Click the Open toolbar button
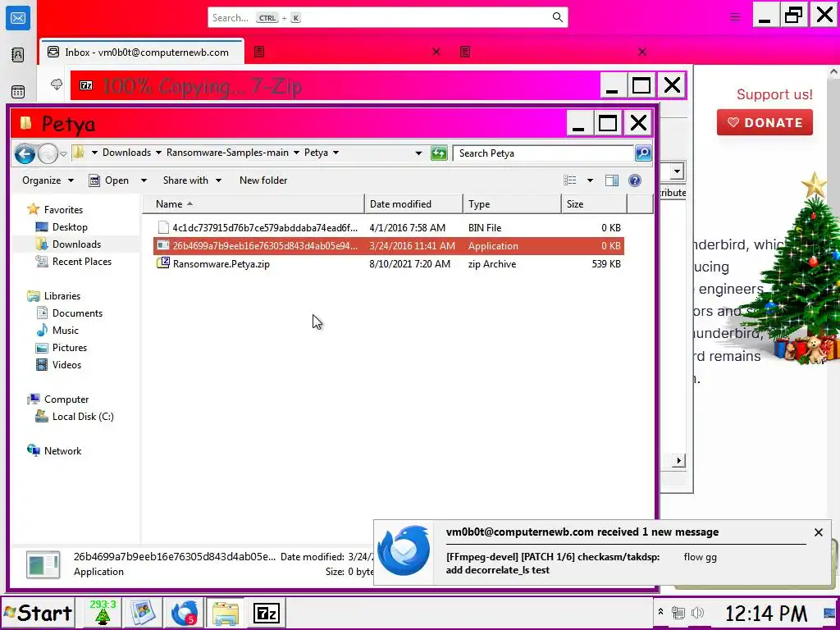 coord(109,180)
